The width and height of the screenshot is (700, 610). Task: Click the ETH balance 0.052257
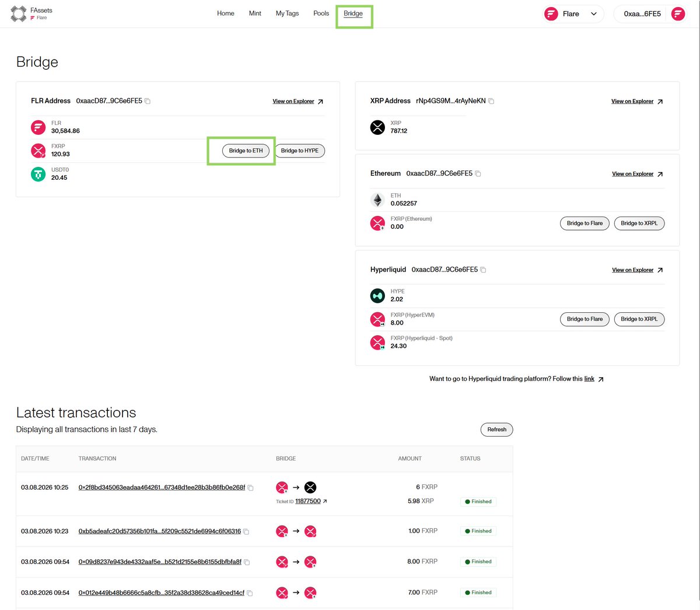(x=404, y=204)
